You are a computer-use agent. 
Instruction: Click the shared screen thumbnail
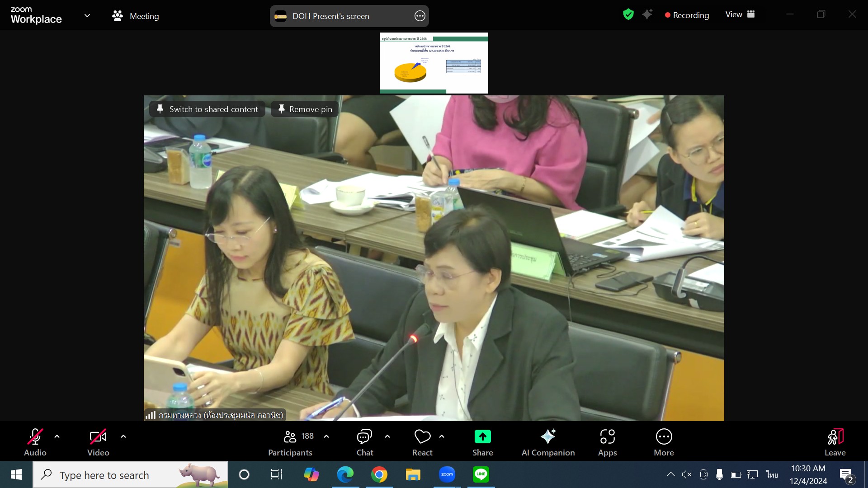(x=434, y=63)
